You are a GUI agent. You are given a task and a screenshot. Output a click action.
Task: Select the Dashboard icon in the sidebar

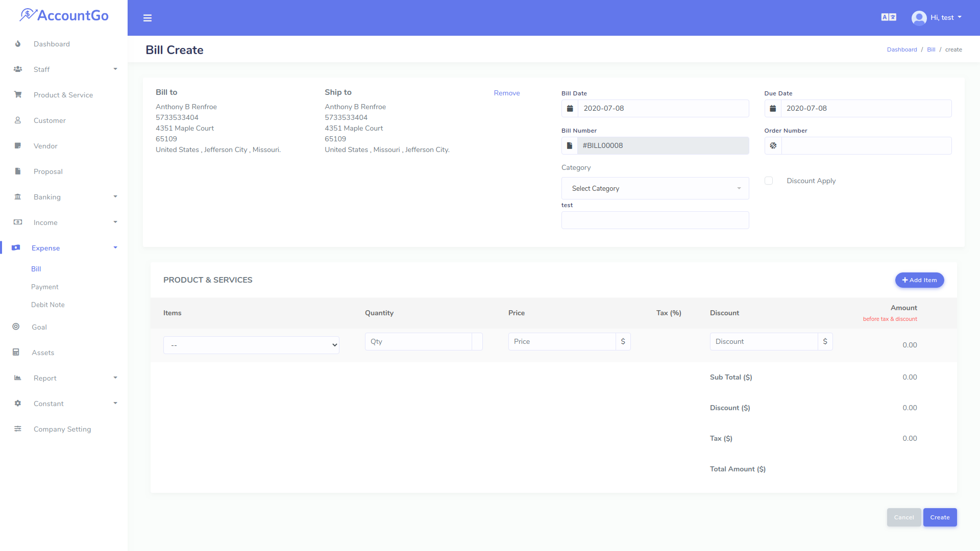[x=18, y=44]
